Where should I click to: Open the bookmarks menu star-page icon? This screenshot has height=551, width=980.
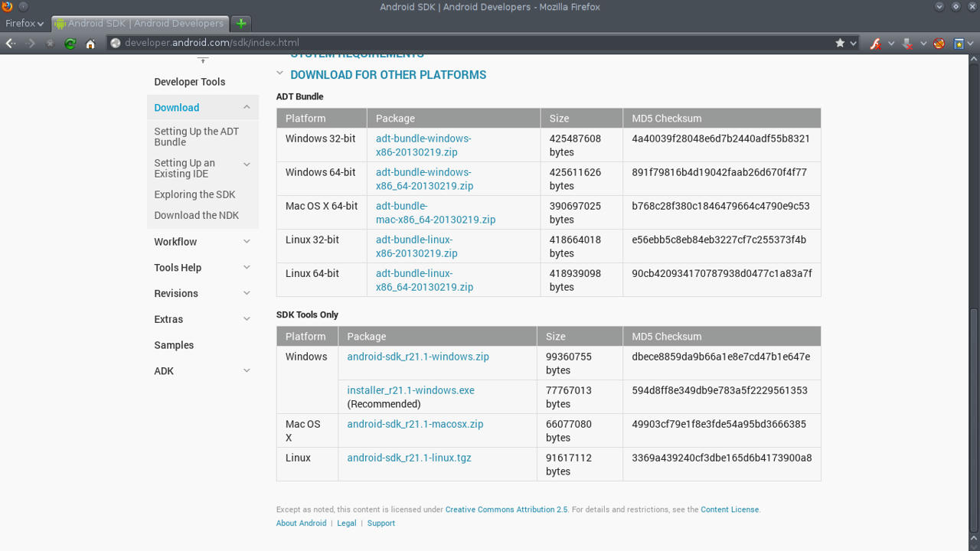[959, 44]
